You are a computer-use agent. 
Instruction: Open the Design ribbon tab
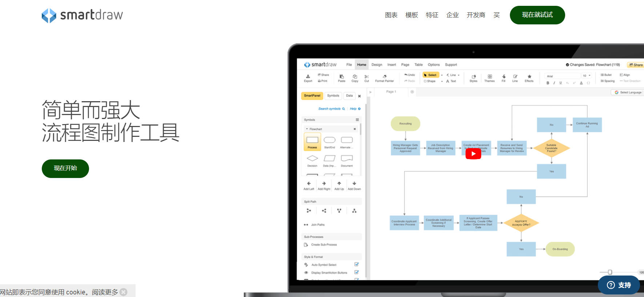click(377, 65)
